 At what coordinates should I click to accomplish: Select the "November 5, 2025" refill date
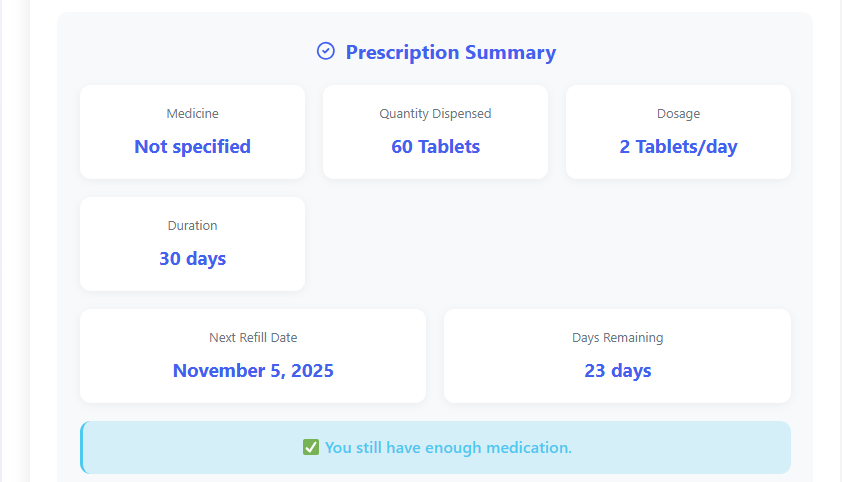click(x=253, y=370)
